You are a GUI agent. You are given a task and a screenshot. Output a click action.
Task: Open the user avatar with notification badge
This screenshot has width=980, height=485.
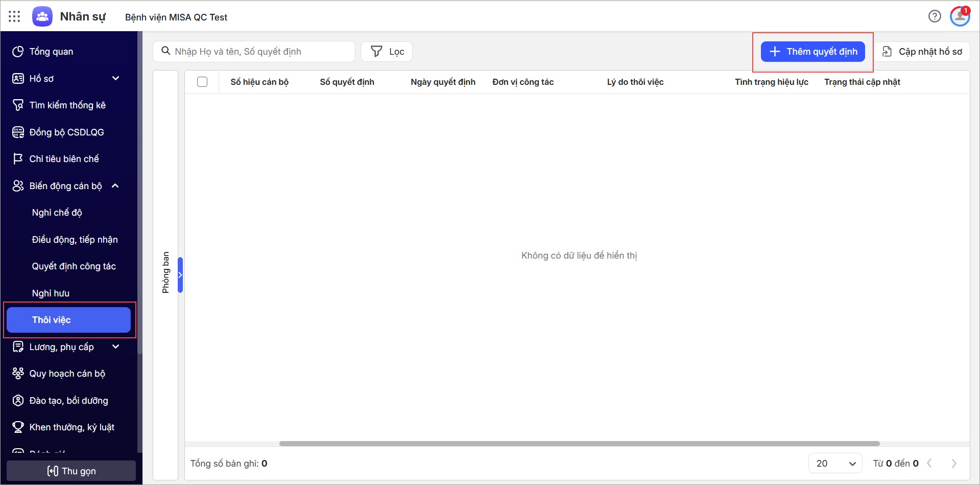coord(960,16)
